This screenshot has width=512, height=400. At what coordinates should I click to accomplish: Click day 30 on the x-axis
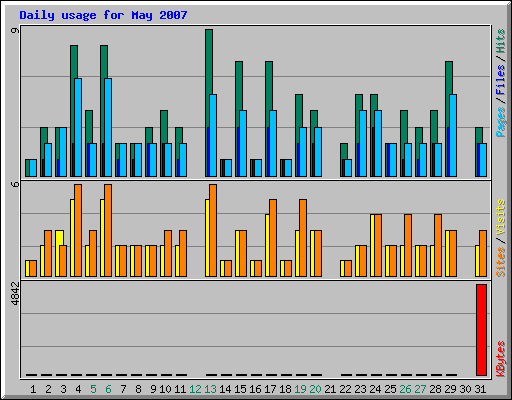click(x=465, y=389)
